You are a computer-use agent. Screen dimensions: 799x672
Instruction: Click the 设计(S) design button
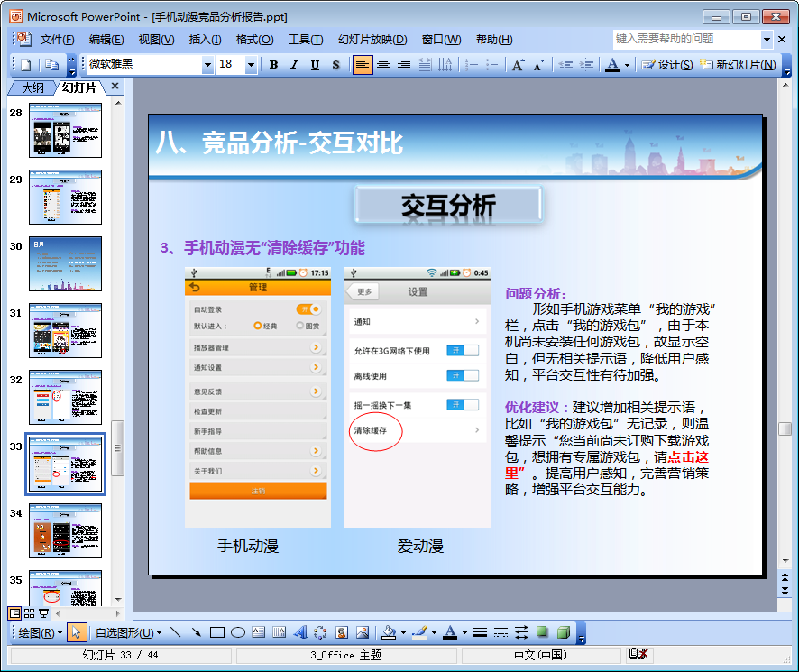point(666,65)
